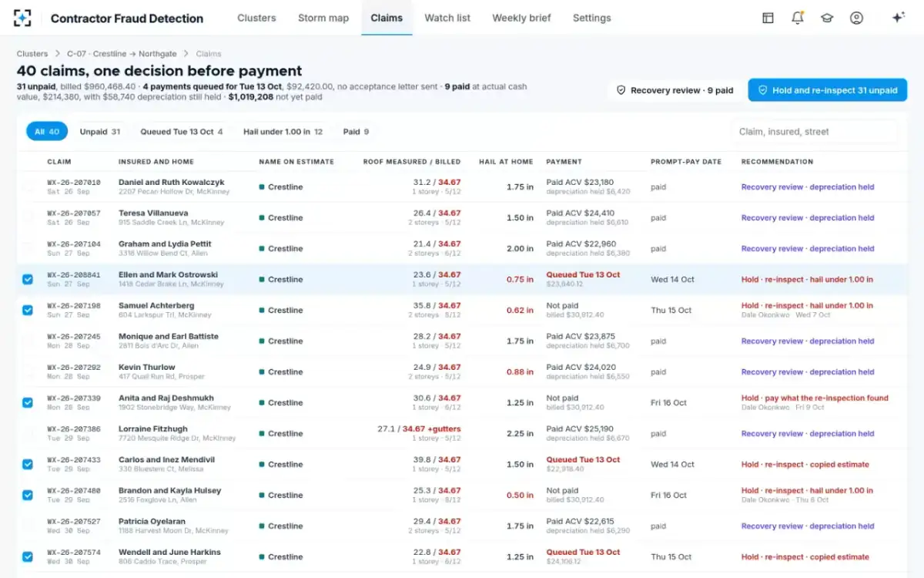Image resolution: width=924 pixels, height=578 pixels.
Task: Open Recovery review link for Daniel Kowalczyk row
Action: pyautogui.click(x=808, y=187)
